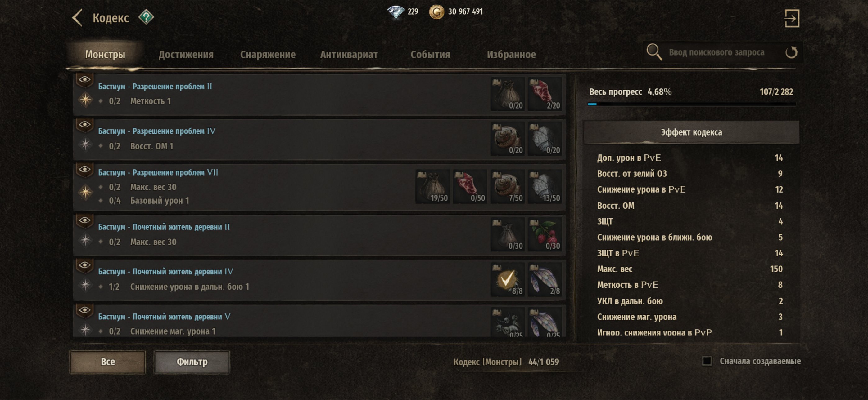The image size is (868, 400).
Task: Switch to the Достижения tab
Action: [186, 54]
